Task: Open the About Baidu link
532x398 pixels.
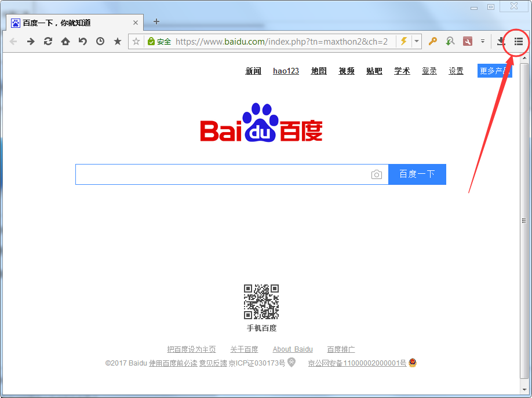Action: click(293, 349)
